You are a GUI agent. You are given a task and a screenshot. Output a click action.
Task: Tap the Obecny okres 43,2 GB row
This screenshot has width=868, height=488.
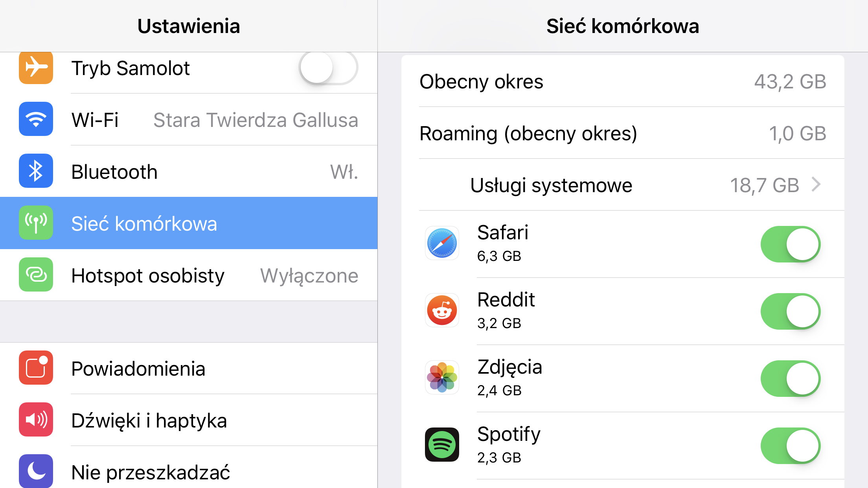pos(623,81)
